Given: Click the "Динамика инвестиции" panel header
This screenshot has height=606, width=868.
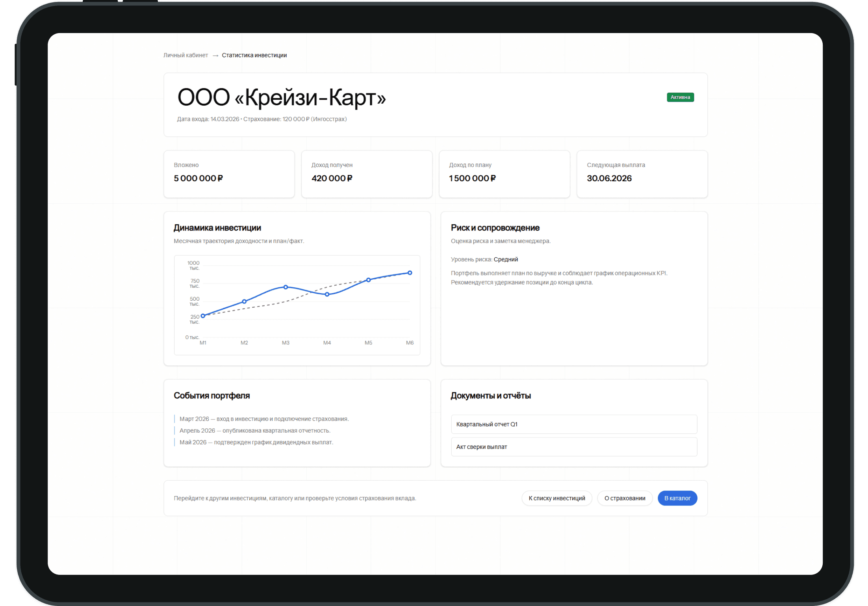Looking at the screenshot, I should (x=217, y=227).
